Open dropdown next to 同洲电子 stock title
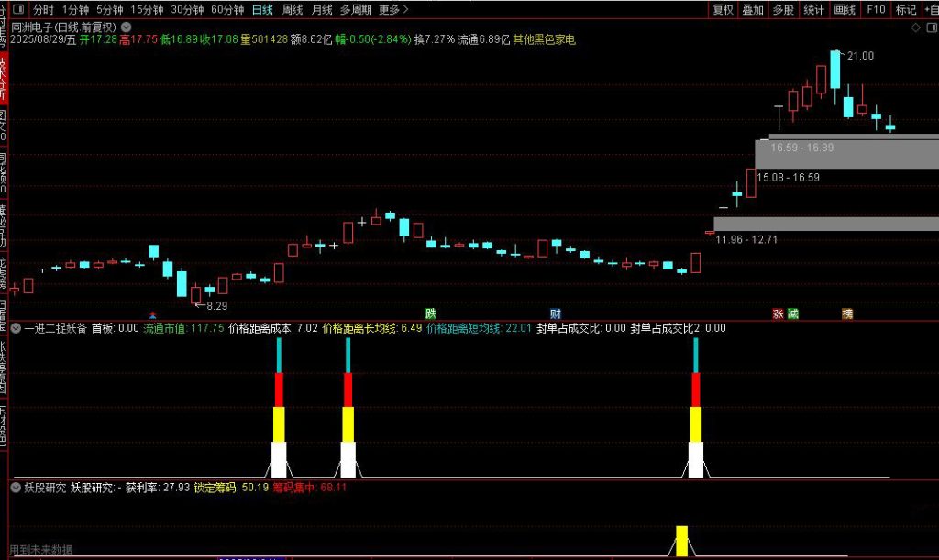The image size is (939, 560). point(126,27)
